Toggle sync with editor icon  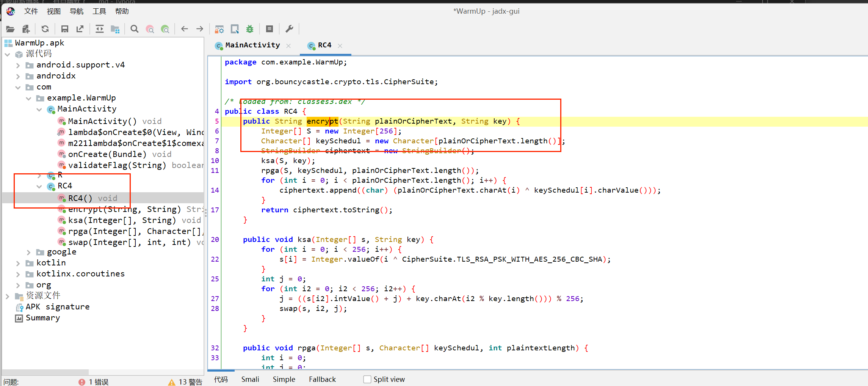coord(100,29)
